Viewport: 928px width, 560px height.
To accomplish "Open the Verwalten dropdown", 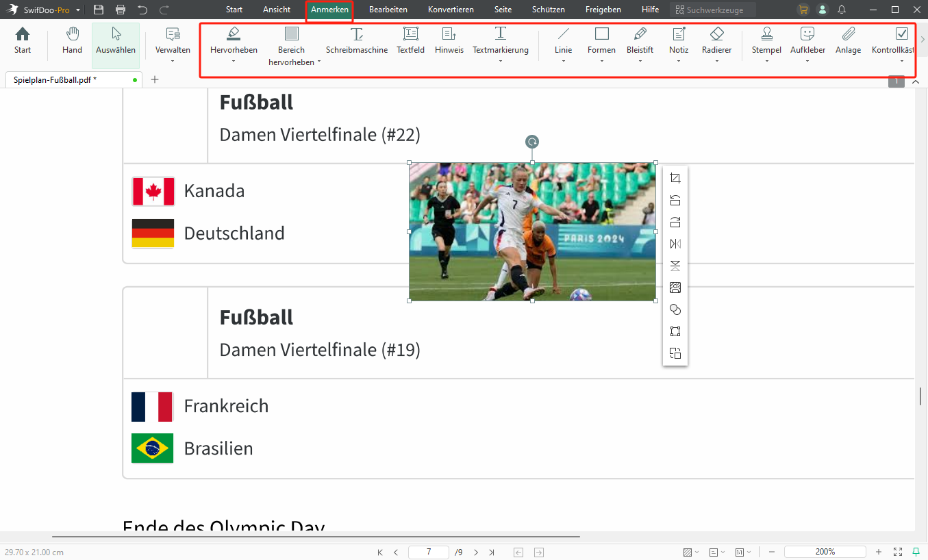I will click(x=173, y=62).
